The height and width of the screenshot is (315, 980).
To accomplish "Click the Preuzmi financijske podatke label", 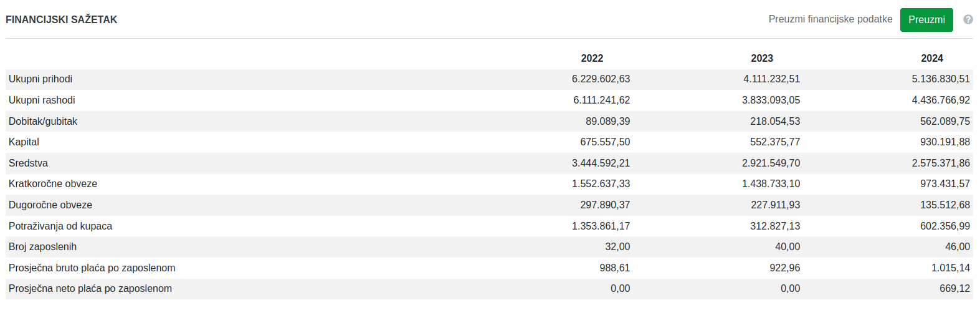I will pyautogui.click(x=830, y=19).
